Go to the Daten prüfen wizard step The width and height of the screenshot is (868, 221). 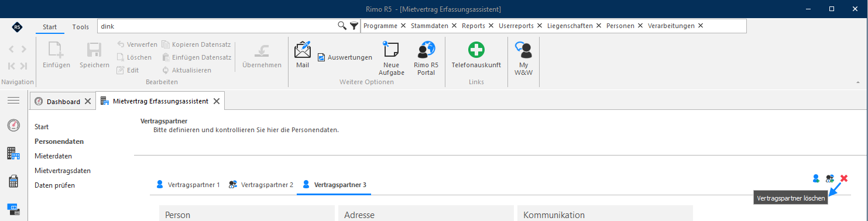tap(54, 185)
